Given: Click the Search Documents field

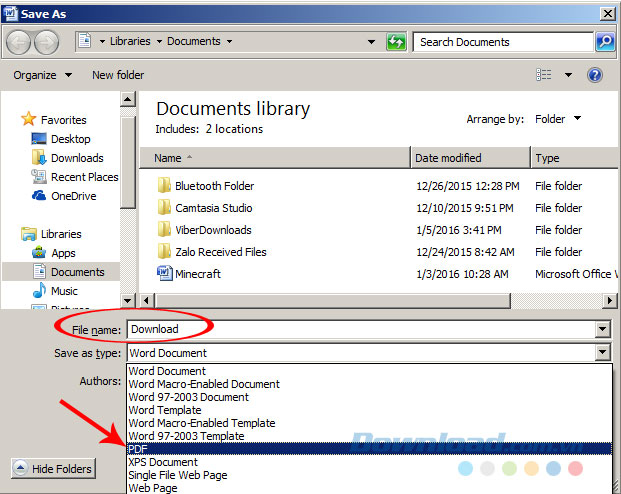Looking at the screenshot, I should coord(503,42).
